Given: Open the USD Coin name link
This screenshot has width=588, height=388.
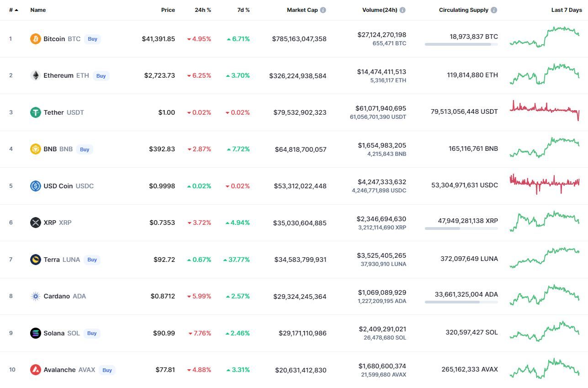Looking at the screenshot, I should point(58,186).
